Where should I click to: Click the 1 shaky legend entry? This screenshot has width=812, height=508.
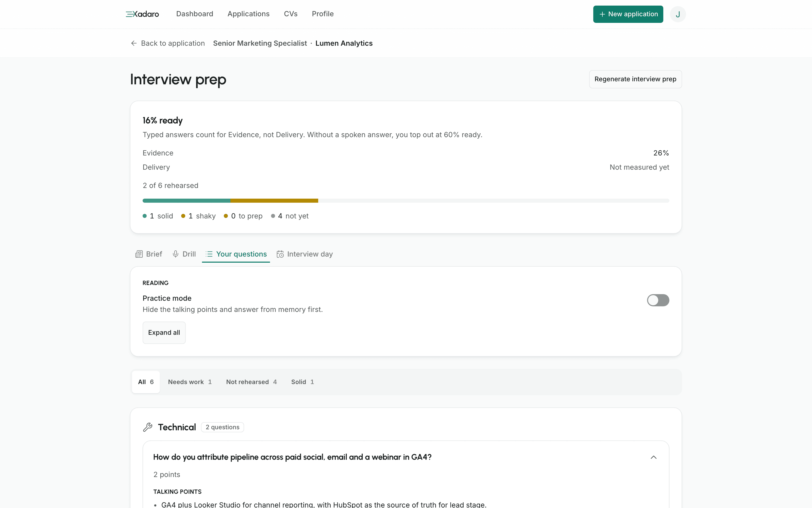[198, 216]
